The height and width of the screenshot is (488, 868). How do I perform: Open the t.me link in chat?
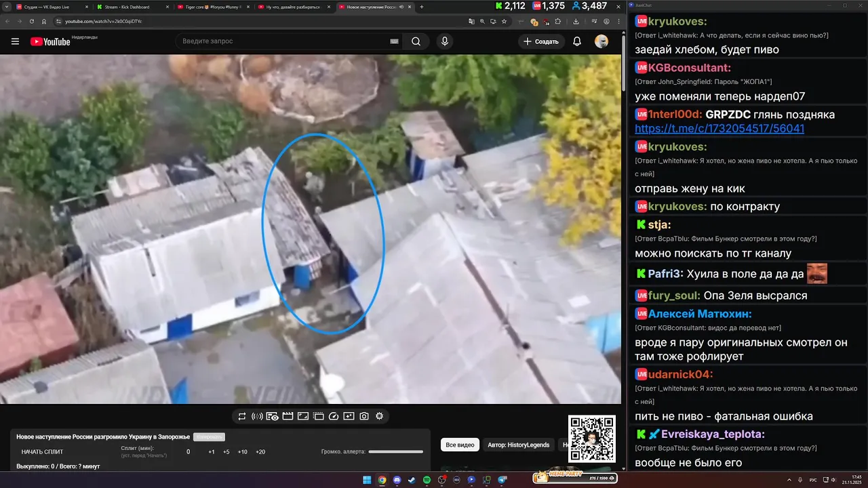click(719, 128)
